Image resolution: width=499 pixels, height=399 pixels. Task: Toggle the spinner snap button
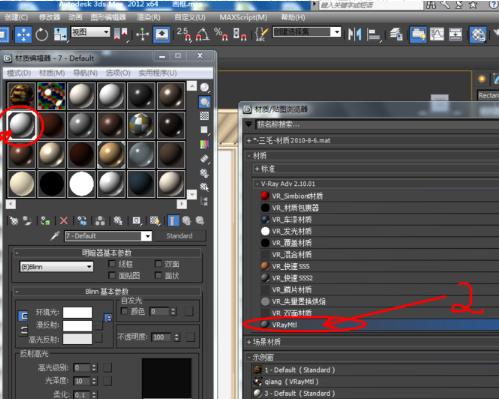tap(239, 34)
